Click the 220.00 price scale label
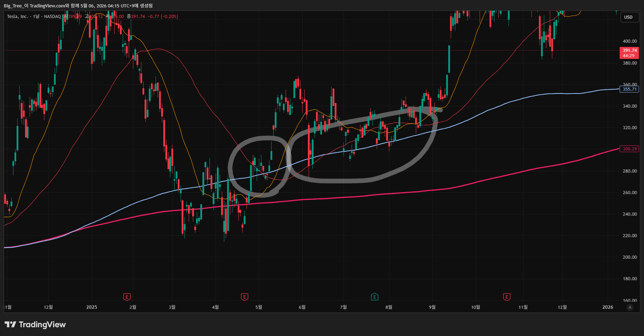 pyautogui.click(x=630, y=236)
